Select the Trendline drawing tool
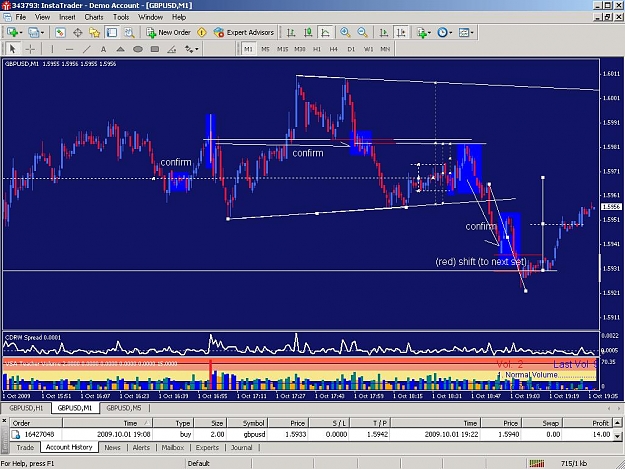Screen dimensions: 625x469 click(86, 49)
